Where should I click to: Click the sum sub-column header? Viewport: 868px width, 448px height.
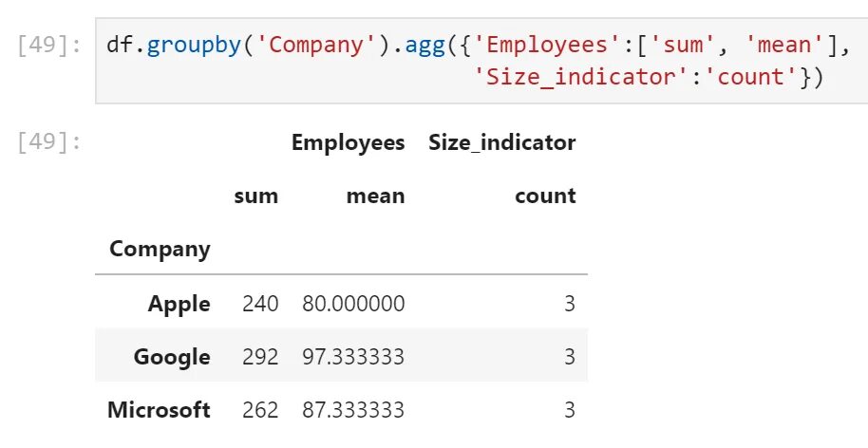coord(255,196)
